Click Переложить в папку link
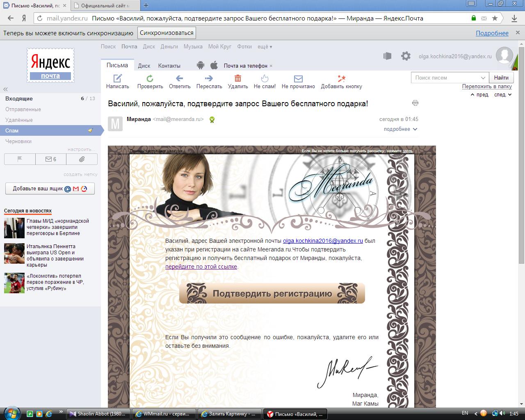 (x=487, y=87)
